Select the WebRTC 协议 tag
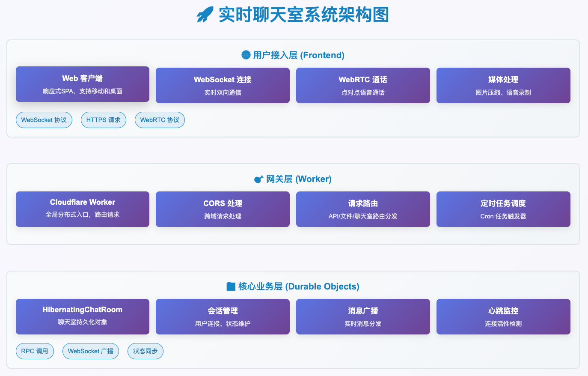The image size is (588, 376). tap(160, 120)
